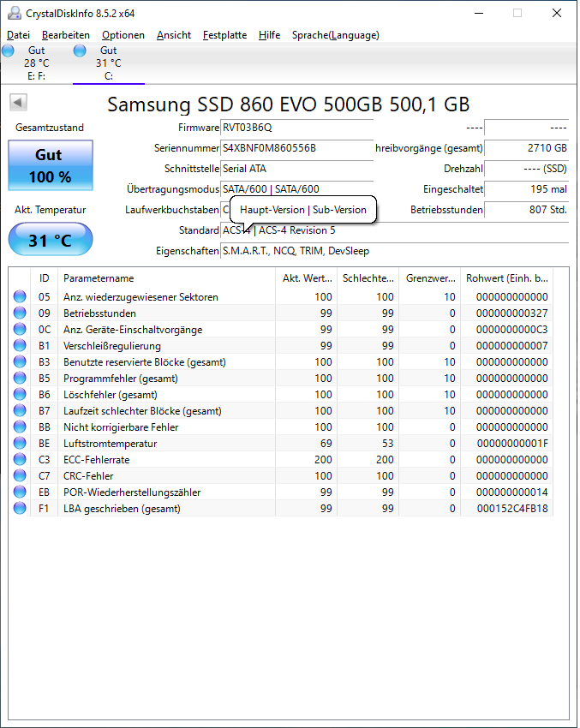Click the previous disk arrow button

coord(19,102)
